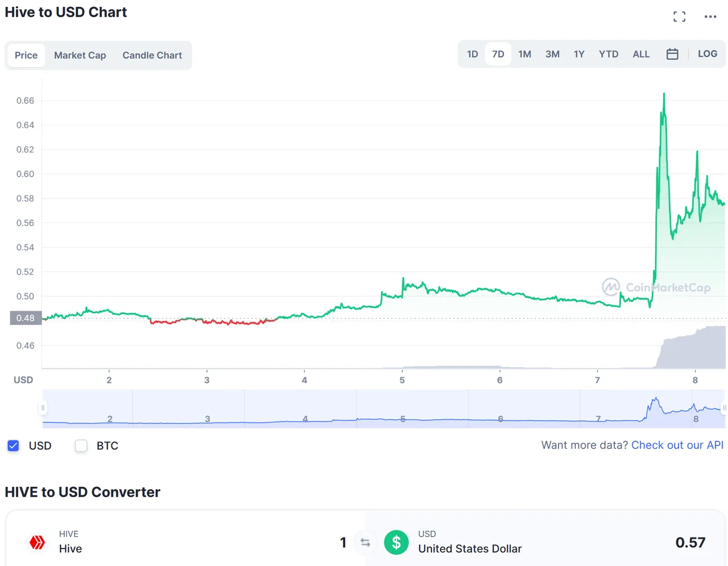
Task: Click the Hive red logo icon
Action: 38,542
